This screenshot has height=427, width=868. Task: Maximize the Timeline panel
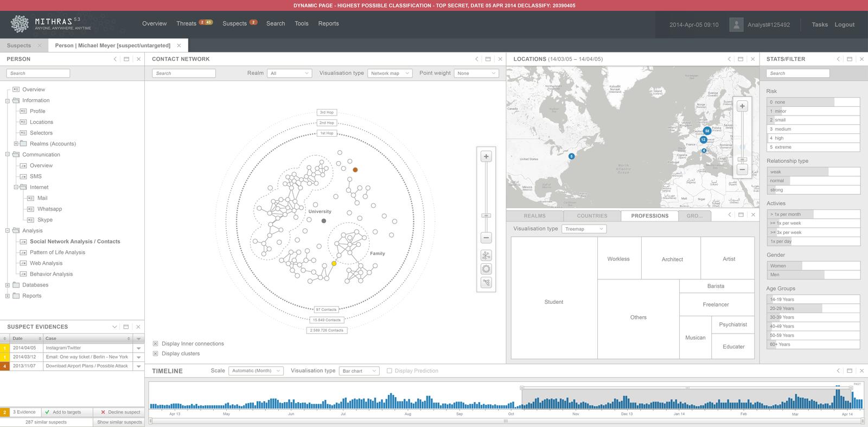850,371
